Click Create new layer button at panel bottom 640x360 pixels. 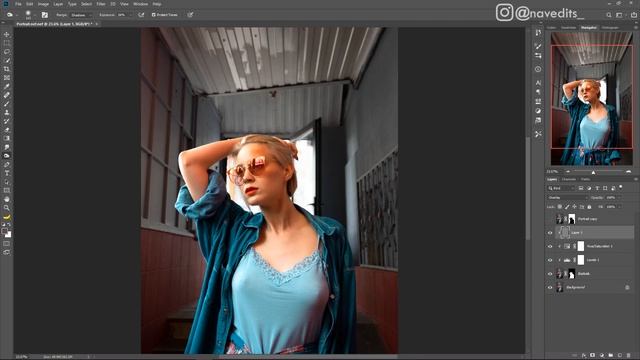click(x=620, y=356)
